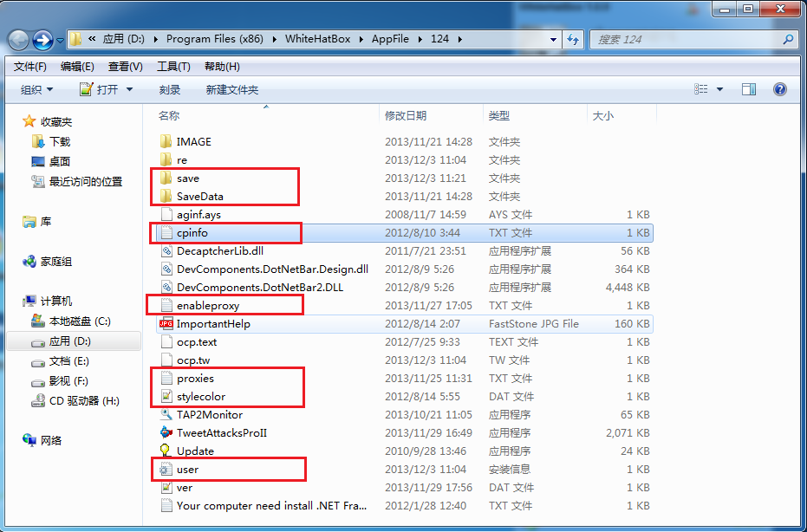Select the ImportantHelp JPG file icon
Screen dimensions: 807x532
166,323
